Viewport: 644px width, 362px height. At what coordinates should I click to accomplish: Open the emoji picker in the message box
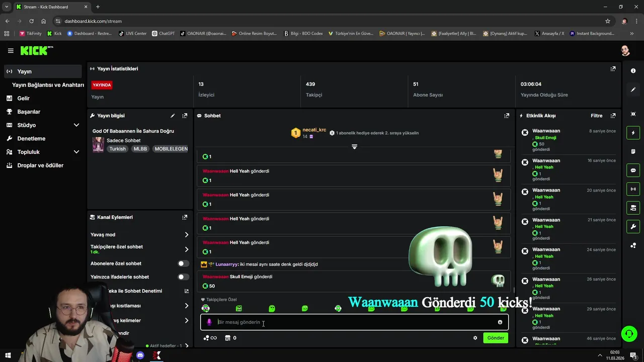[500, 322]
